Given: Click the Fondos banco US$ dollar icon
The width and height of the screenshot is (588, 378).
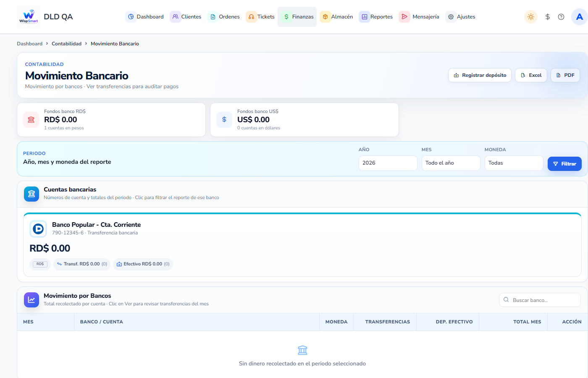Looking at the screenshot, I should 224,120.
